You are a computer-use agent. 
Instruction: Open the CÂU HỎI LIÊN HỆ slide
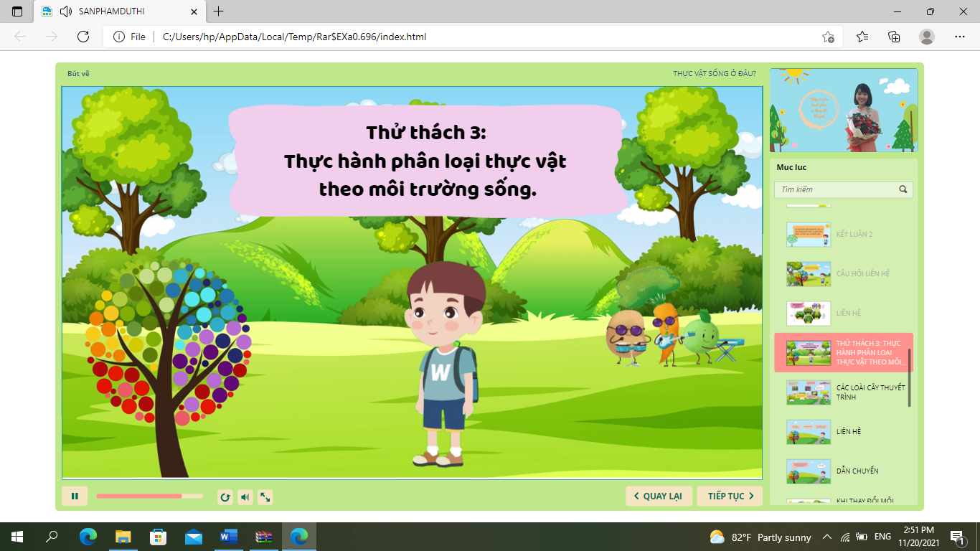862,274
